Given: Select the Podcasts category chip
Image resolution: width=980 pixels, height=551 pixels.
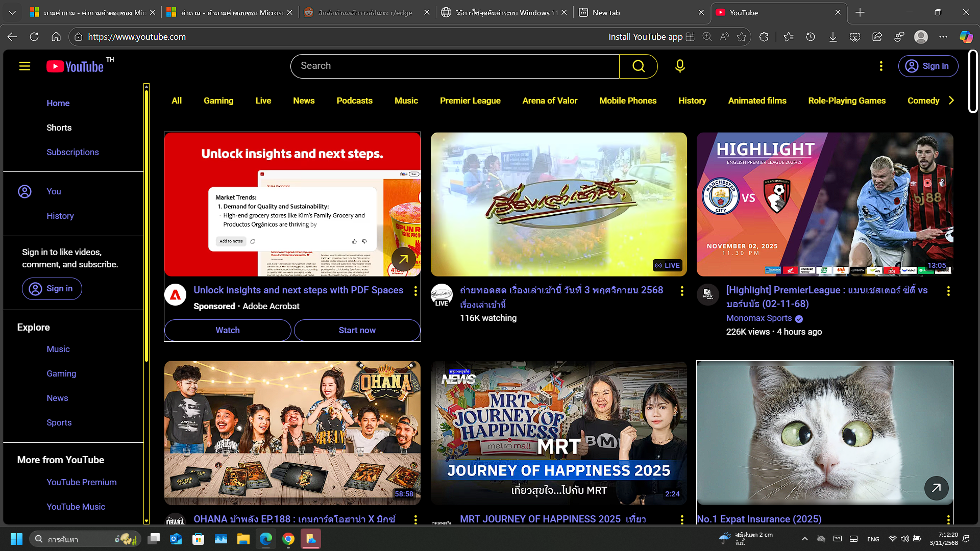Looking at the screenshot, I should pyautogui.click(x=354, y=101).
